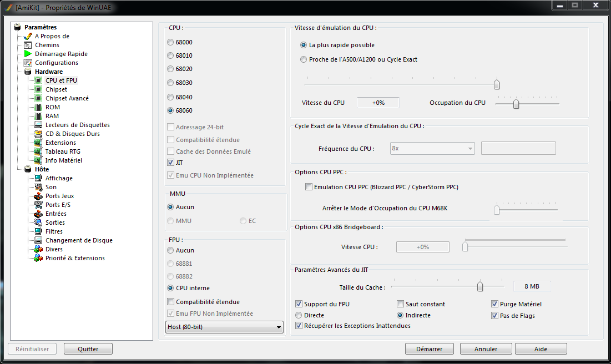Click the Taille du Cache slider handle

tap(480, 286)
